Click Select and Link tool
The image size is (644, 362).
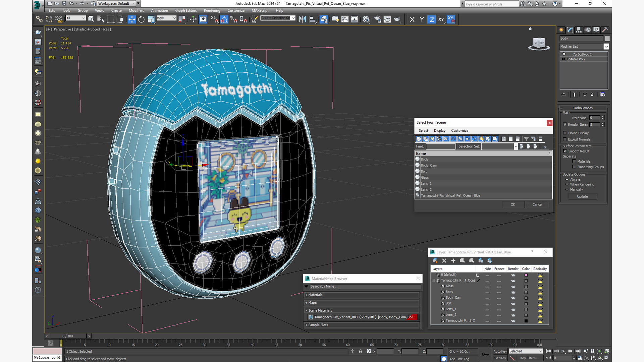(39, 19)
